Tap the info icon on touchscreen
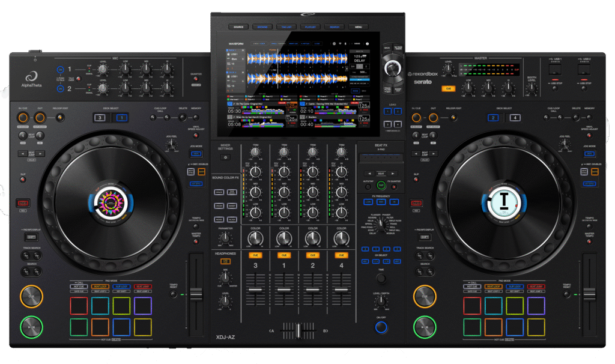 (367, 44)
